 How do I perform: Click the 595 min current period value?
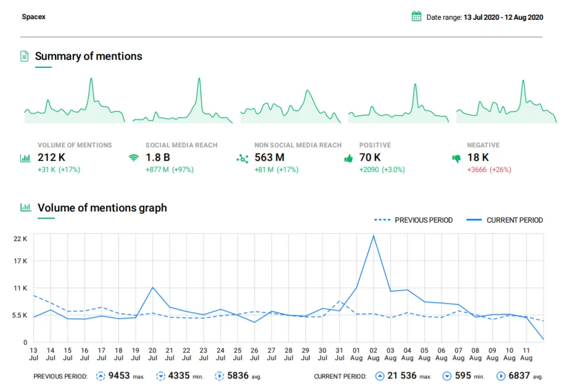coord(463,376)
